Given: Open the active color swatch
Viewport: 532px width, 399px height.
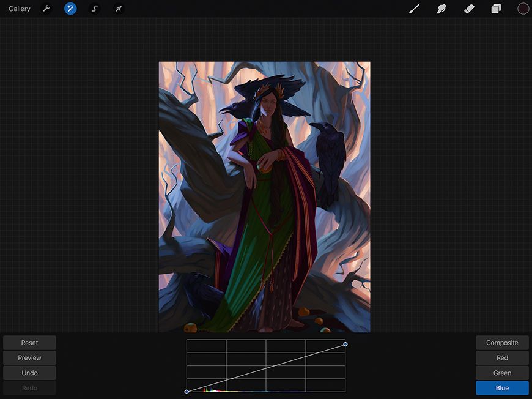Looking at the screenshot, I should coord(523,9).
